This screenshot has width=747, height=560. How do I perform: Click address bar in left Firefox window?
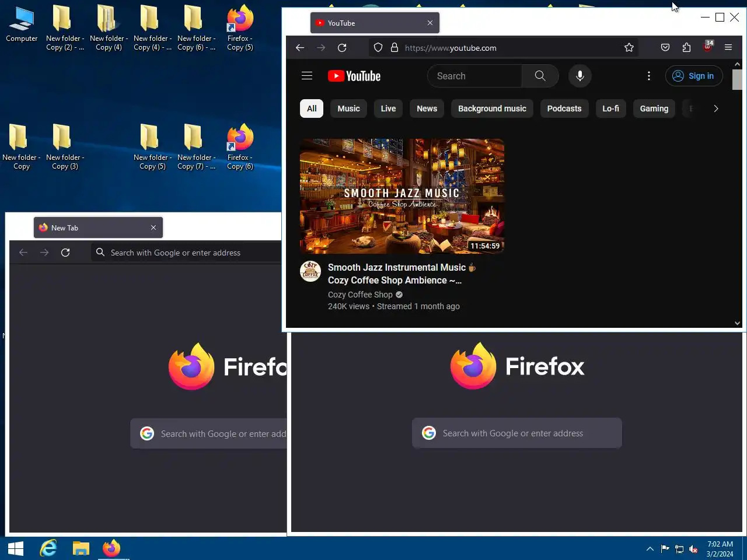186,253
